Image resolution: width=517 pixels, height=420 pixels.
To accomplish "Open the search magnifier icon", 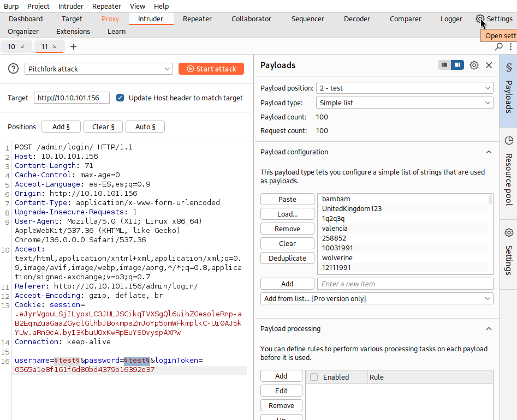I will 498,47.
